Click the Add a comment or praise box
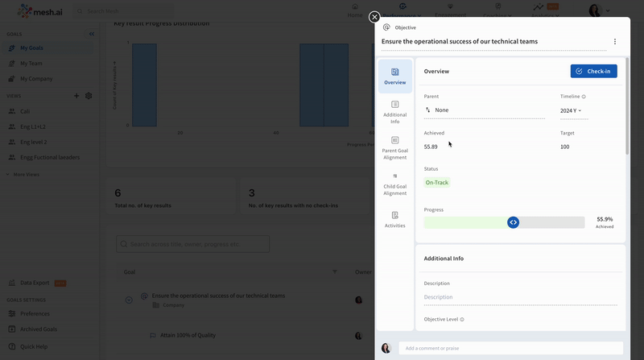This screenshot has height=360, width=644. (x=510, y=348)
